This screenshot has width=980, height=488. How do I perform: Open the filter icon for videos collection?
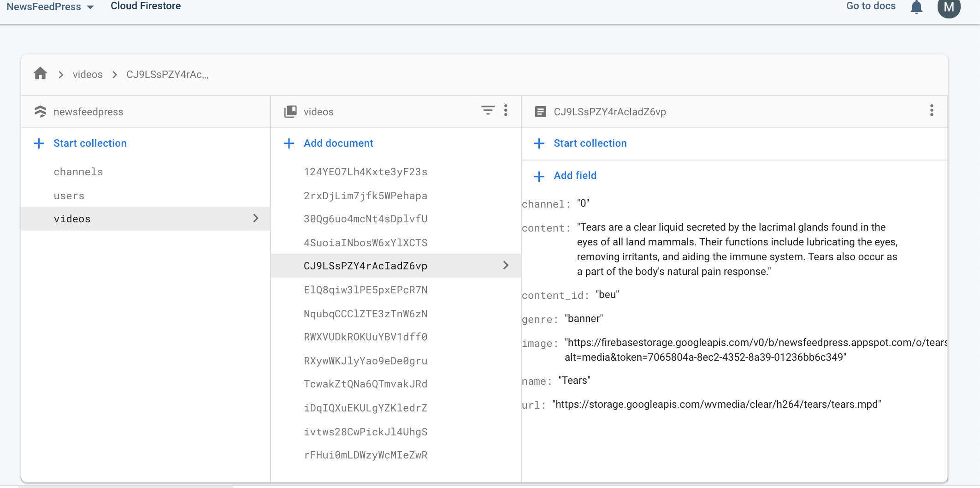pos(488,110)
